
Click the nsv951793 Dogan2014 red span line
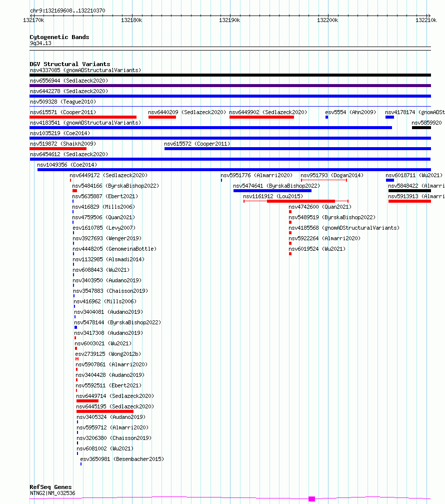coord(323,180)
